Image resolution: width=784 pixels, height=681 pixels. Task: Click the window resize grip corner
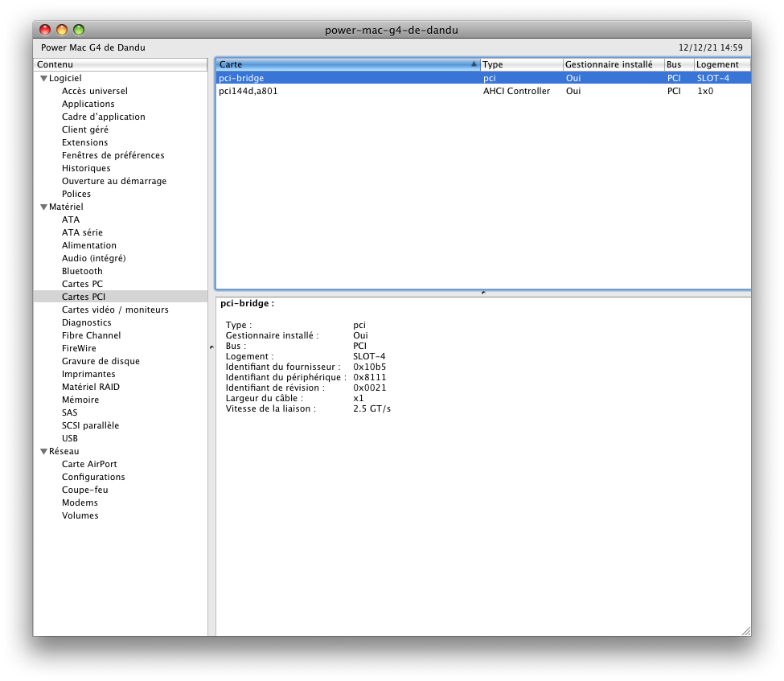(745, 630)
